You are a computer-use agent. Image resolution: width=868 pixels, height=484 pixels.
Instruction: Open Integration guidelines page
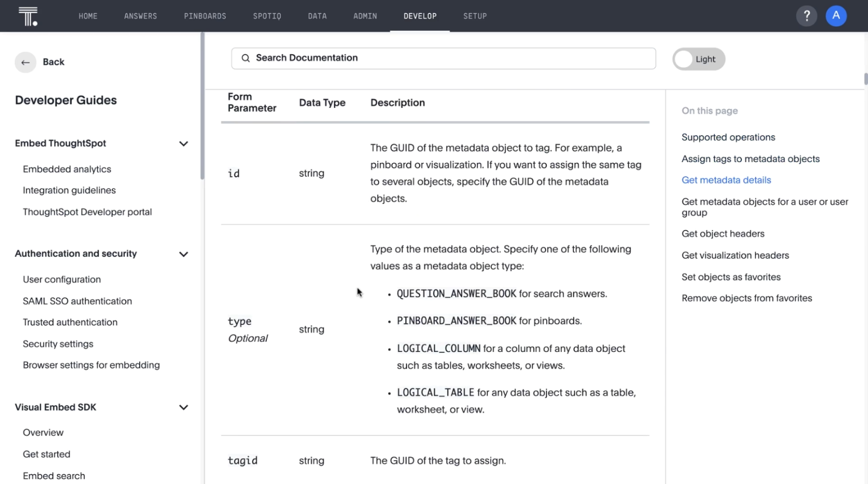(x=69, y=190)
